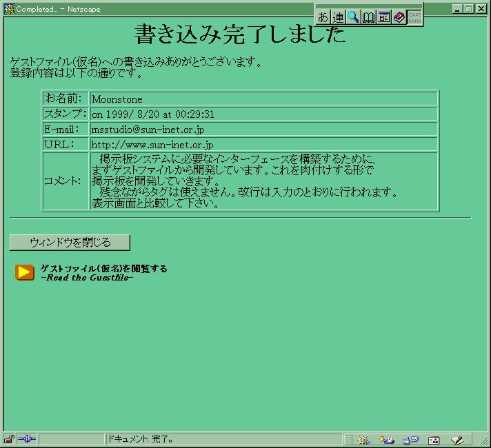Click the スタンプ label cell
The height and width of the screenshot is (448, 491).
coord(66,114)
